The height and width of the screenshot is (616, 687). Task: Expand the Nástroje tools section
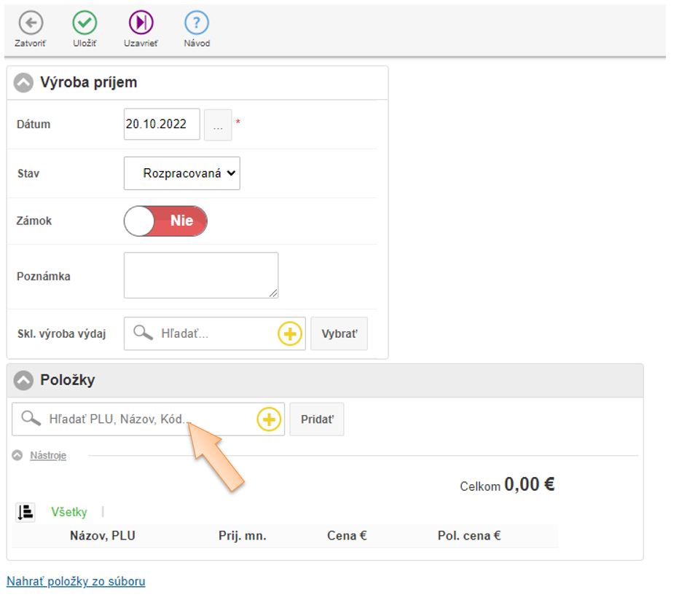(x=47, y=455)
